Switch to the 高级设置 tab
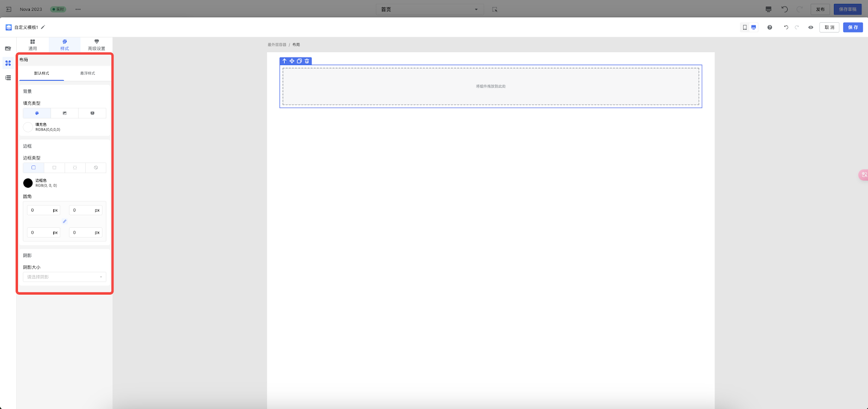The height and width of the screenshot is (409, 868). point(97,45)
